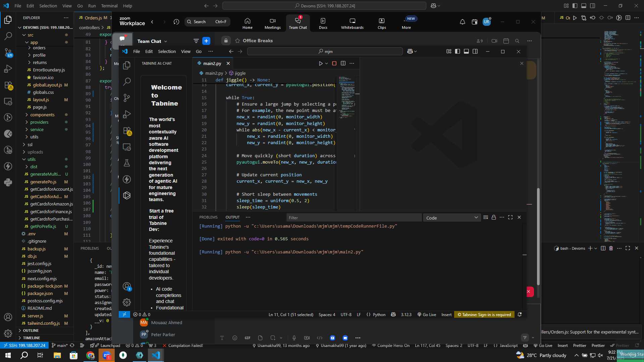This screenshot has height=362, width=644.
Task: Open Zoom notifications bell
Action: pos(462,22)
